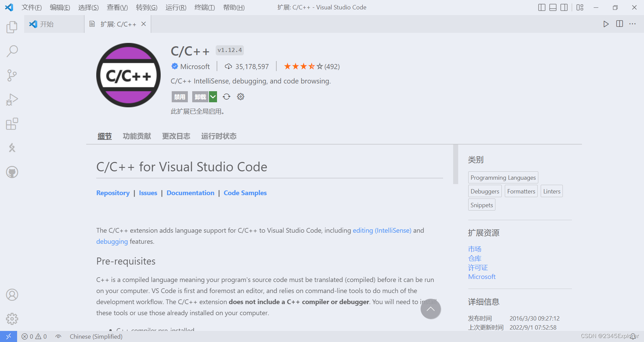This screenshot has width=644, height=342.
Task: Click the Programming Languages category
Action: 503,177
